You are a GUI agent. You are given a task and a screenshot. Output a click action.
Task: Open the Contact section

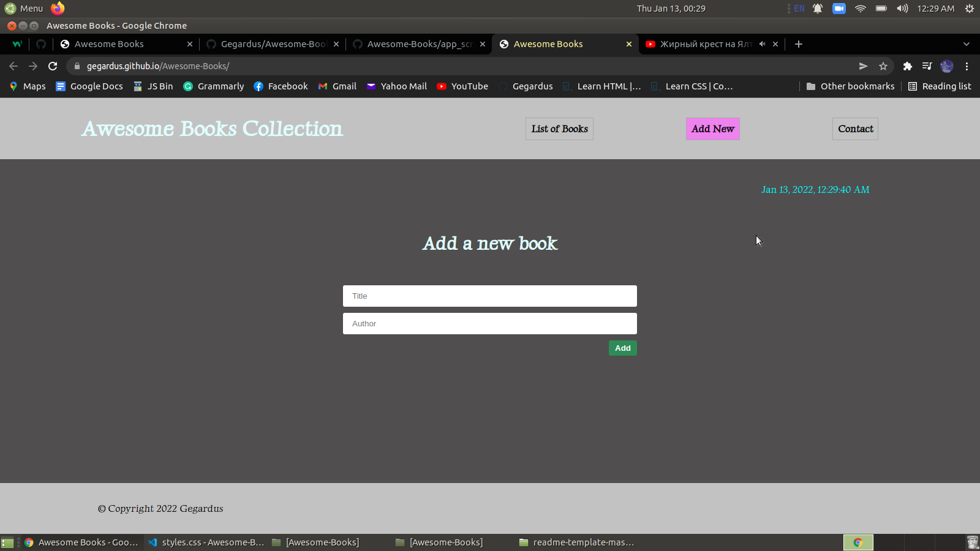click(855, 129)
